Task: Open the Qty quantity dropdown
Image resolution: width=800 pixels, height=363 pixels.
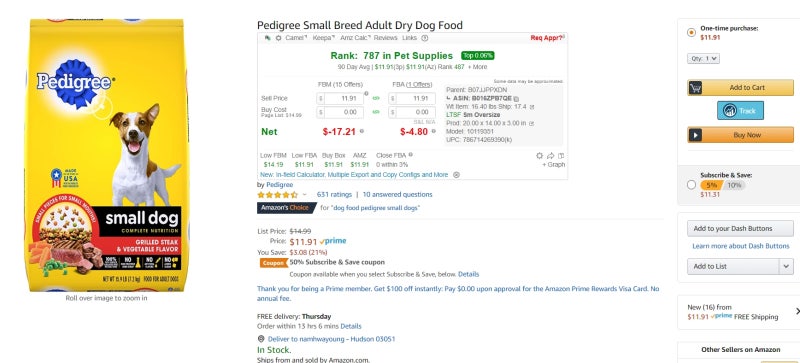Action: (x=704, y=59)
